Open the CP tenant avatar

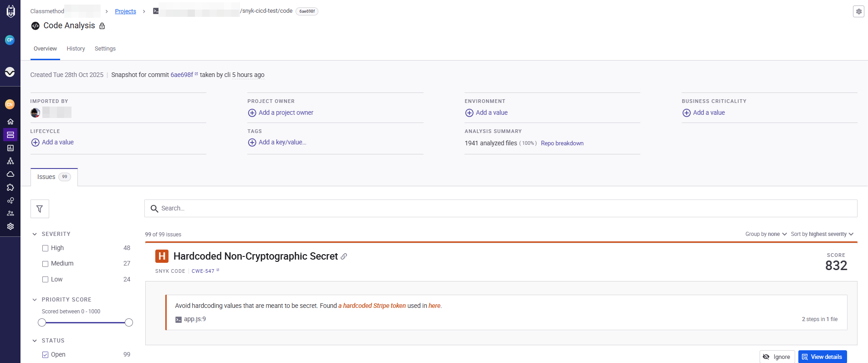(x=10, y=40)
